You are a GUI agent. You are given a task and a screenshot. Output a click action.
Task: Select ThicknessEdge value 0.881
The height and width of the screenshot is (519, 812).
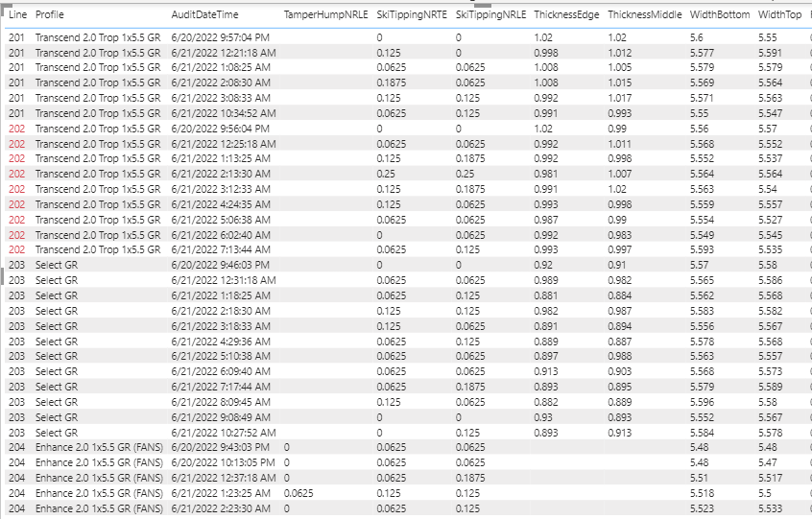pos(546,295)
